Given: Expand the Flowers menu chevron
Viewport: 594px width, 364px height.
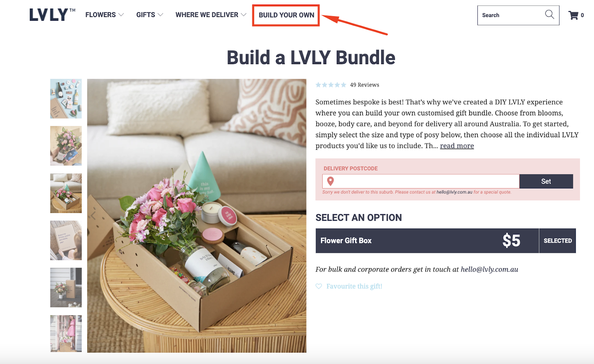Looking at the screenshot, I should pos(121,15).
